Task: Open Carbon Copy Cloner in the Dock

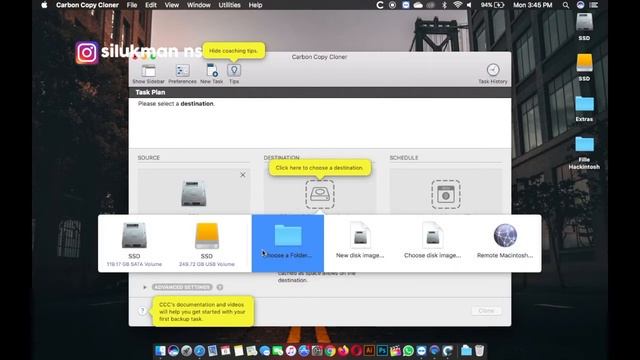Action: coord(448,351)
